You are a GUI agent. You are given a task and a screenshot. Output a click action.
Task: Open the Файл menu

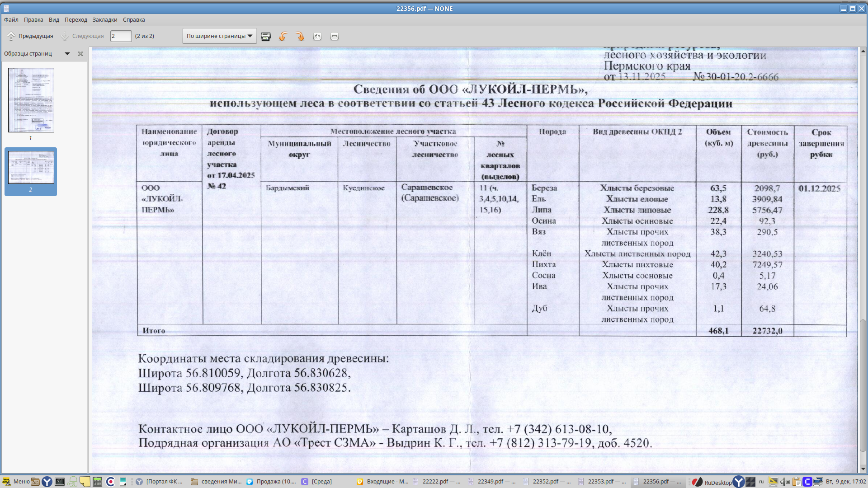click(x=11, y=20)
